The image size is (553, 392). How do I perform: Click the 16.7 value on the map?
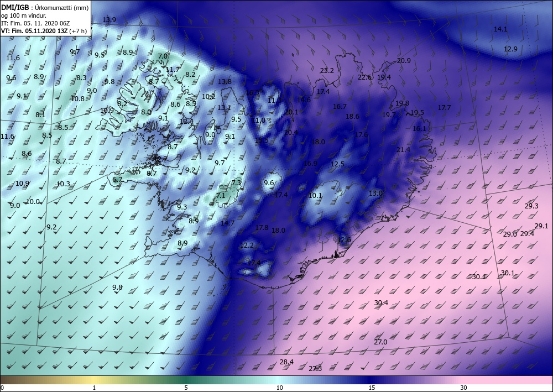click(340, 107)
